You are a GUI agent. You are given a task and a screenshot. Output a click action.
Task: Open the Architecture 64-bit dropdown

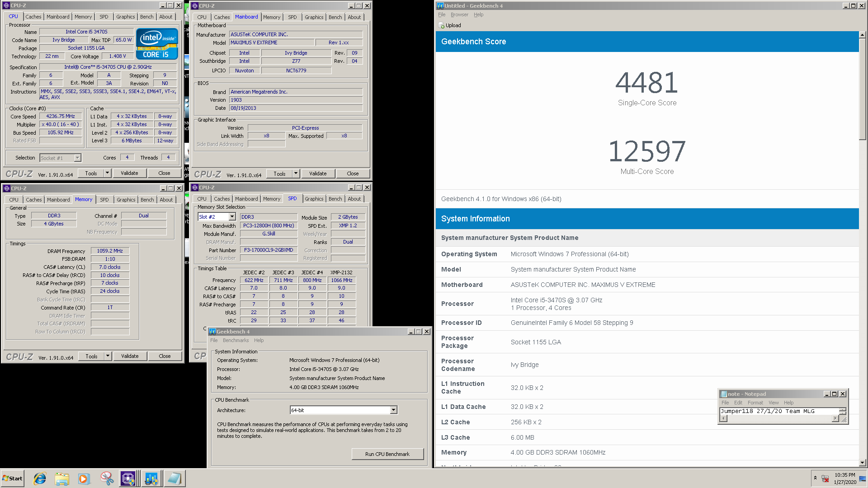393,410
